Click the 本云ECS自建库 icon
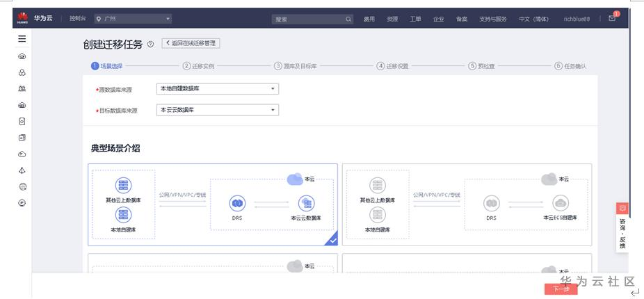 tap(561, 203)
